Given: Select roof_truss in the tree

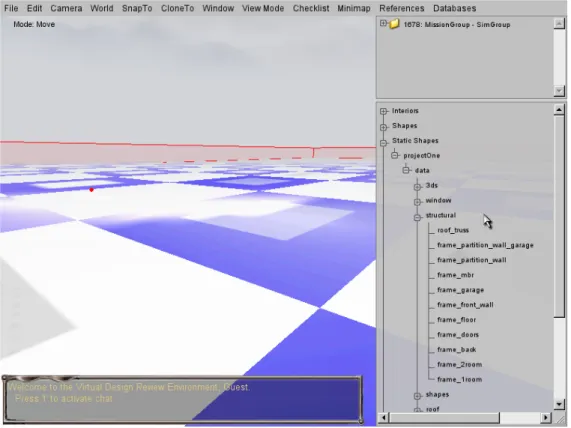Looking at the screenshot, I should tap(453, 230).
